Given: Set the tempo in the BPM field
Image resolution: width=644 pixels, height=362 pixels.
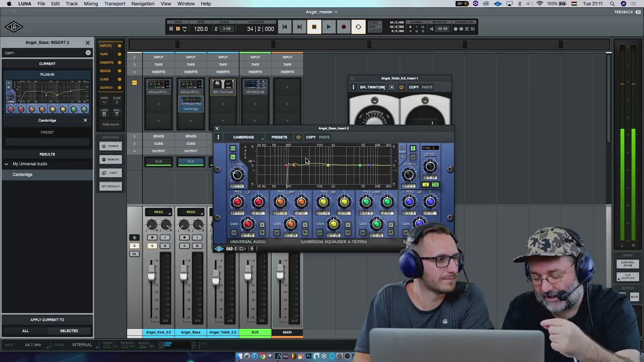Looking at the screenshot, I should (201, 29).
